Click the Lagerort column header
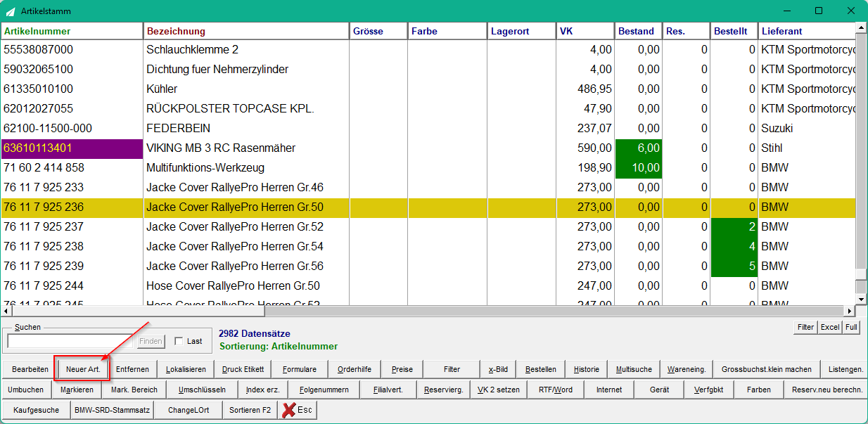Image resolution: width=868 pixels, height=424 pixels. 521,31
